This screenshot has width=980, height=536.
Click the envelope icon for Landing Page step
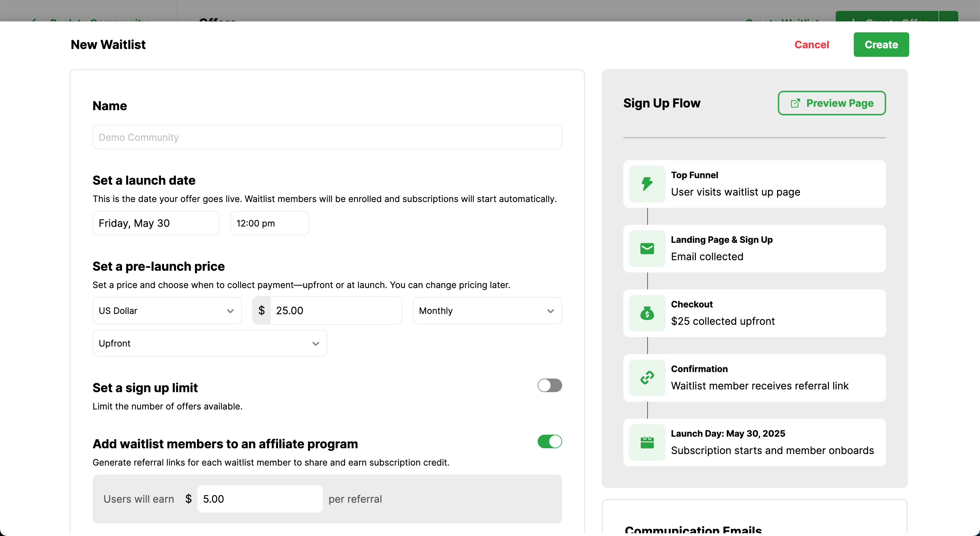(x=647, y=249)
